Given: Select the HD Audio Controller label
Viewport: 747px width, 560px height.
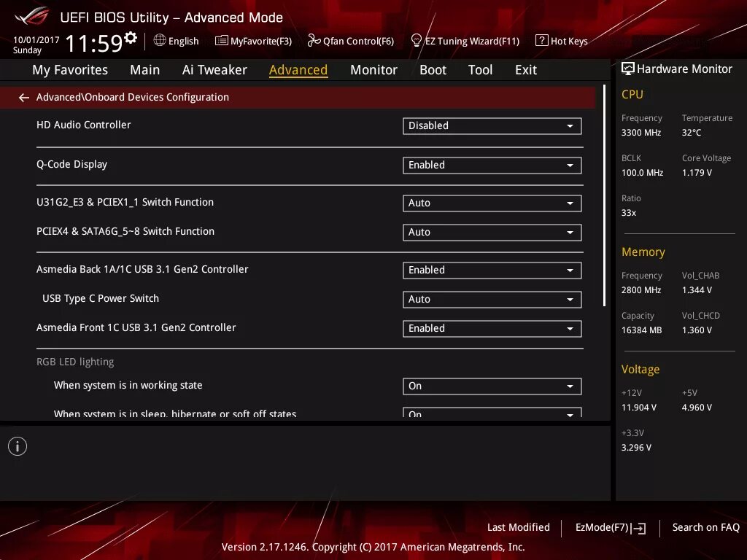Looking at the screenshot, I should (83, 125).
